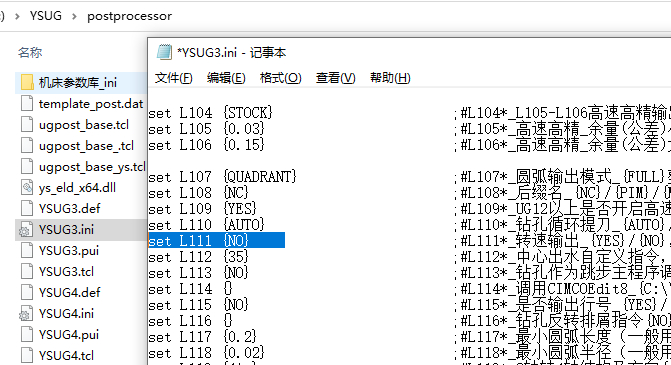The width and height of the screenshot is (671, 365).
Task: Select file name template_post.dat in Explorer
Action: [x=91, y=104]
